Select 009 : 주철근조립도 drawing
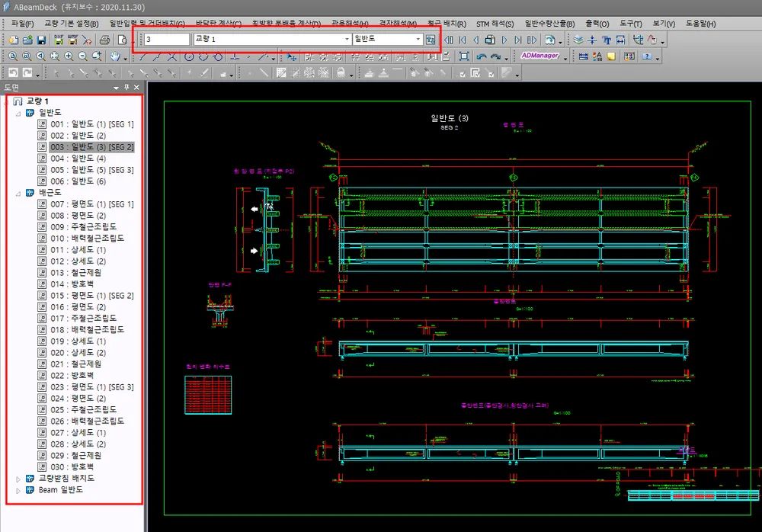 (x=84, y=227)
